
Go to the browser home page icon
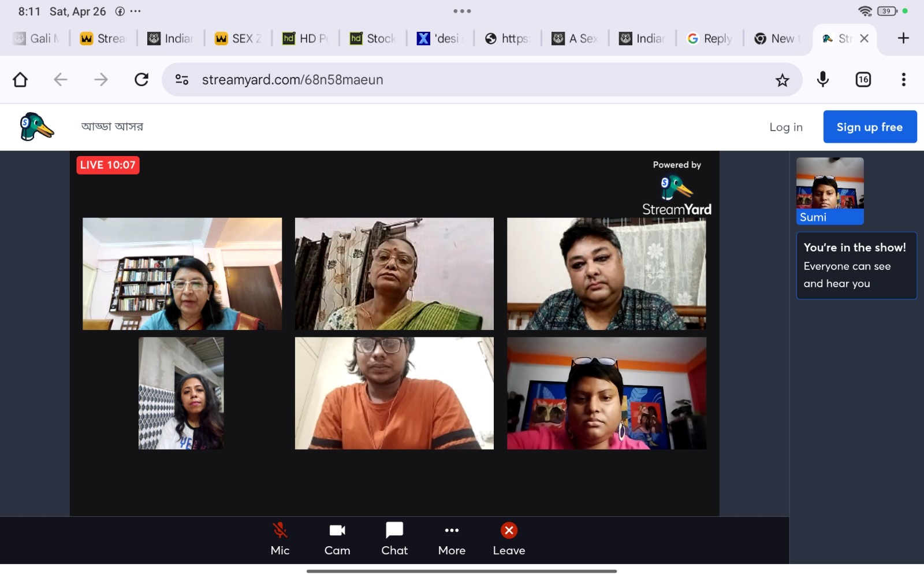tap(20, 80)
